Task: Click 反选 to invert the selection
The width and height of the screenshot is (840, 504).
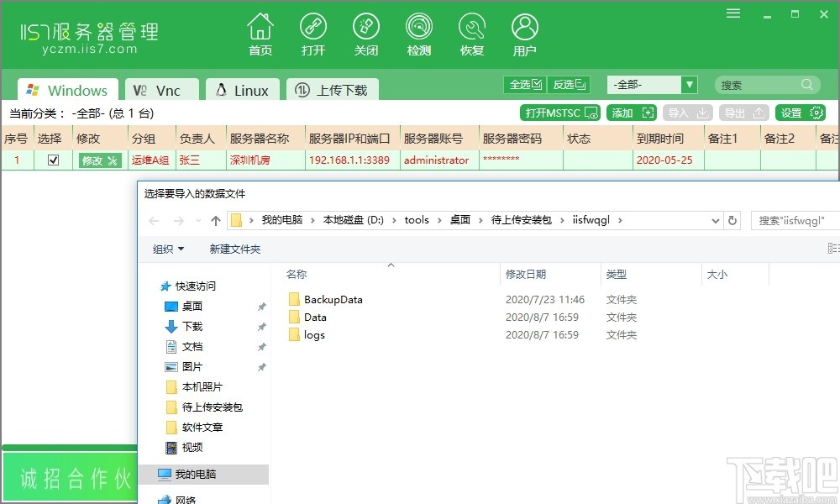Action: (568, 84)
